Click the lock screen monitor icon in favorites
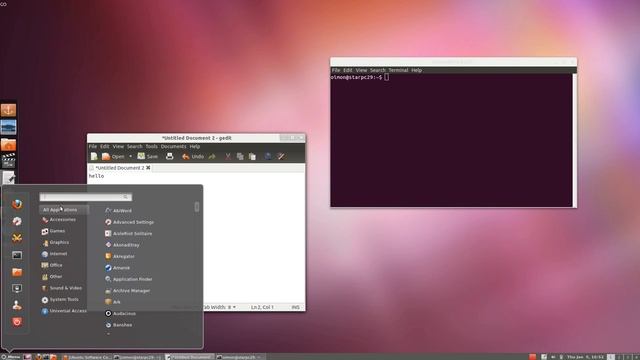640x360 pixels. pyautogui.click(x=17, y=289)
